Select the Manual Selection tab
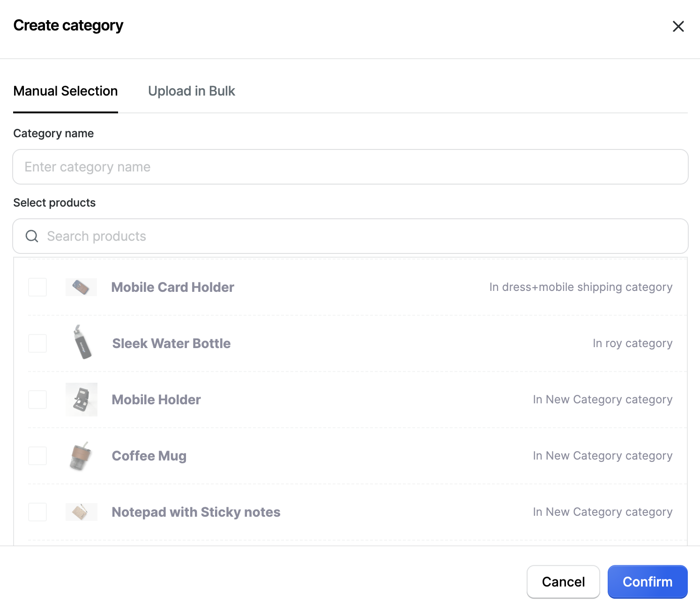The height and width of the screenshot is (609, 700). [65, 91]
